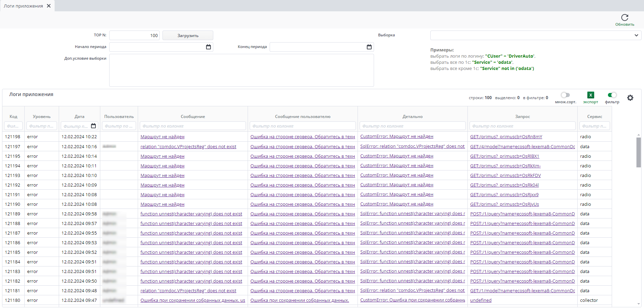This screenshot has height=308, width=644.
Task: Click the Запрос column filter field
Action: point(522,126)
